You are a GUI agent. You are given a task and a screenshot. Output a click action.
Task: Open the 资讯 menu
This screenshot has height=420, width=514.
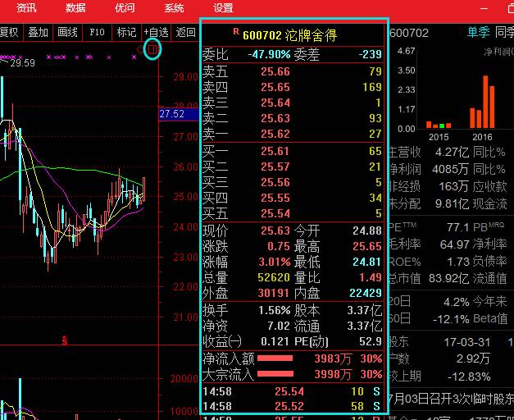pyautogui.click(x=26, y=8)
